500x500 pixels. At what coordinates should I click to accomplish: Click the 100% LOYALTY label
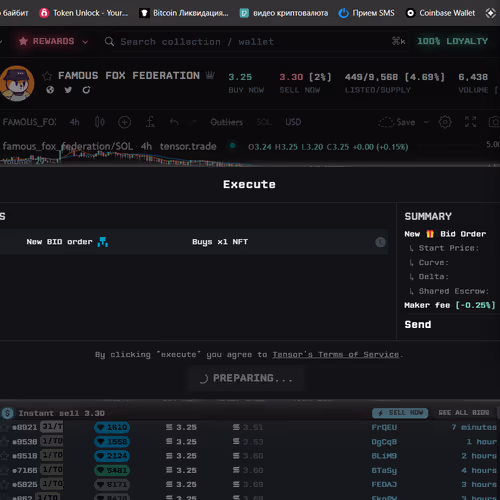point(453,41)
